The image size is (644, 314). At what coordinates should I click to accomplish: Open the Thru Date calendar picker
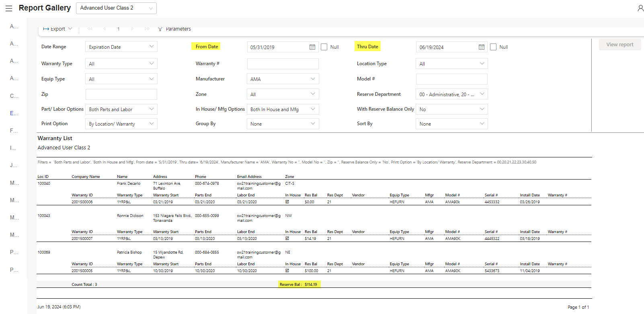tap(482, 47)
